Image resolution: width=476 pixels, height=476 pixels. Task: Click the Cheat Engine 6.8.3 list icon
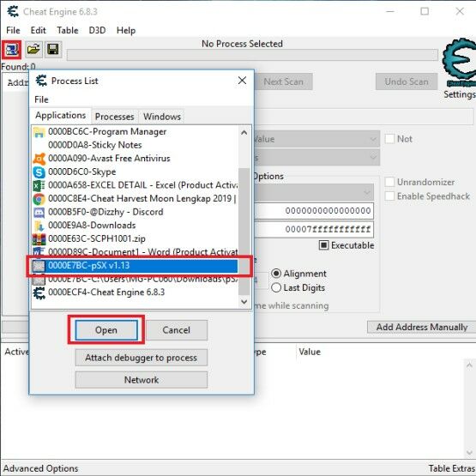pos(39,292)
